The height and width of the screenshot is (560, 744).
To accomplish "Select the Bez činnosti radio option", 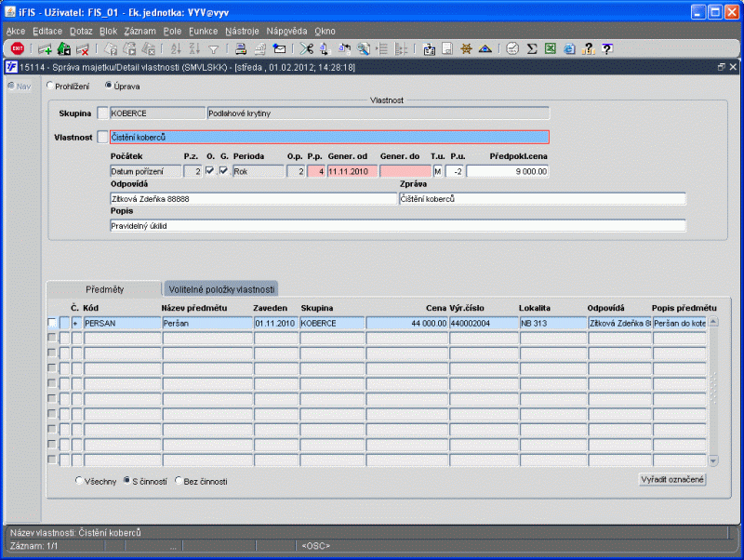I will click(x=179, y=481).
